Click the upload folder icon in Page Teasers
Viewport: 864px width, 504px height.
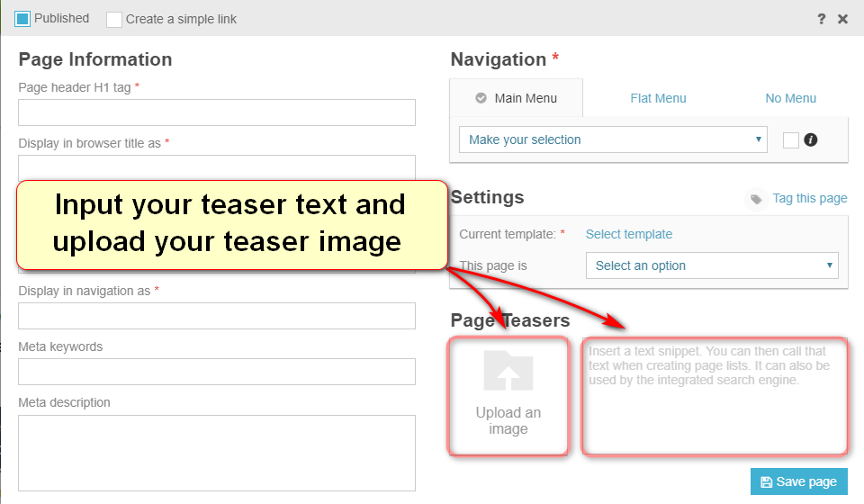(508, 370)
